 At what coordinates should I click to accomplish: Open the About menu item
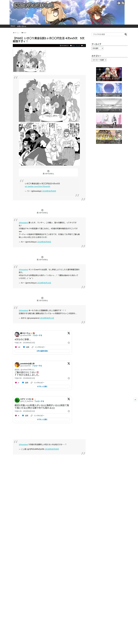pyautogui.click(x=13, y=26)
